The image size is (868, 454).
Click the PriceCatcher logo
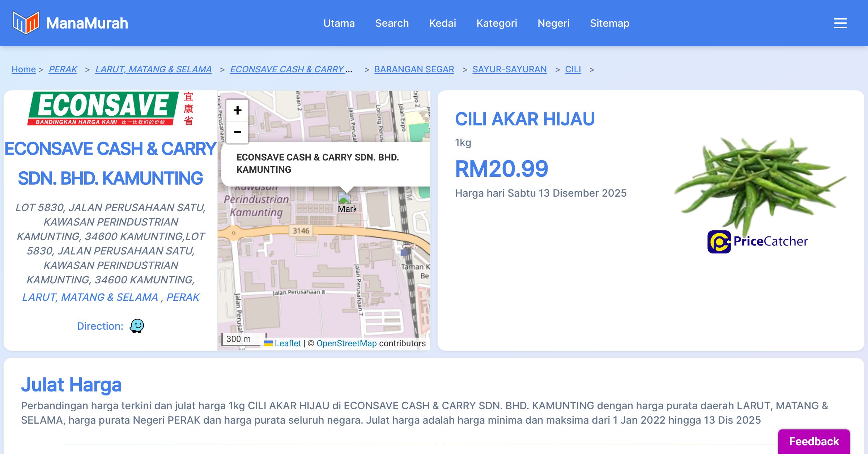tap(757, 241)
